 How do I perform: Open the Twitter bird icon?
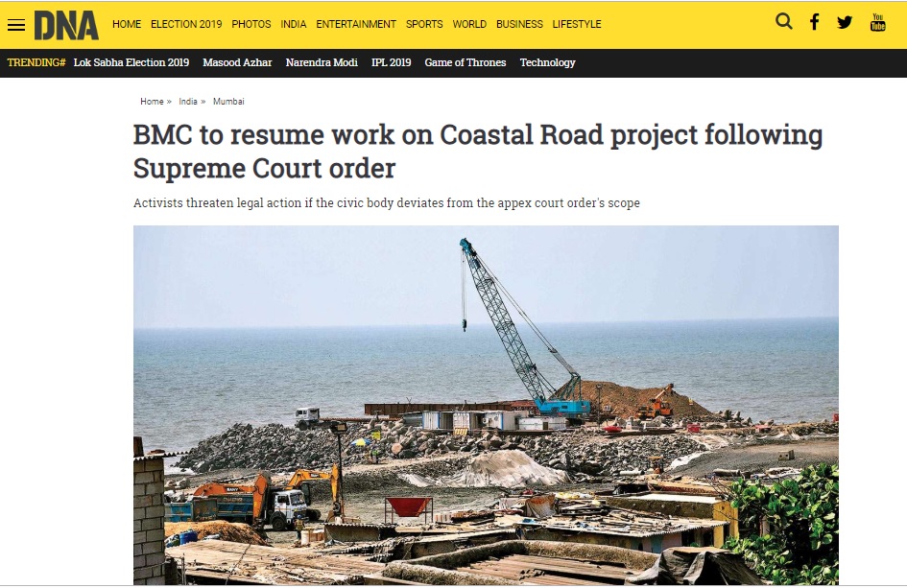point(845,23)
